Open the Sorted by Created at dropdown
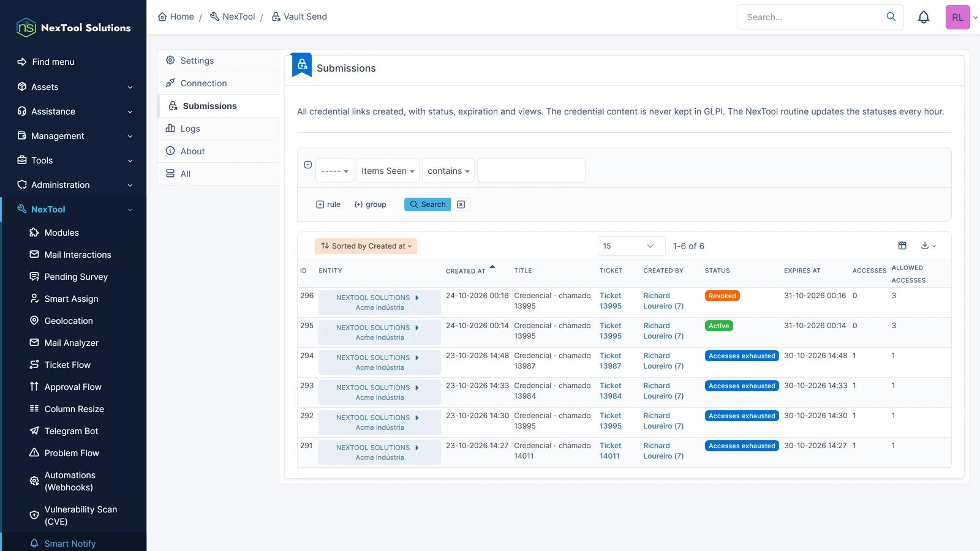Viewport: 980px width, 551px height. click(366, 246)
